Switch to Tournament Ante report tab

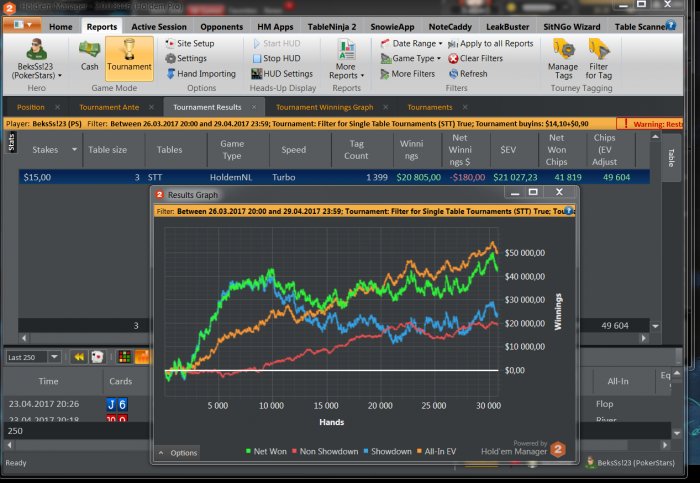(109, 107)
